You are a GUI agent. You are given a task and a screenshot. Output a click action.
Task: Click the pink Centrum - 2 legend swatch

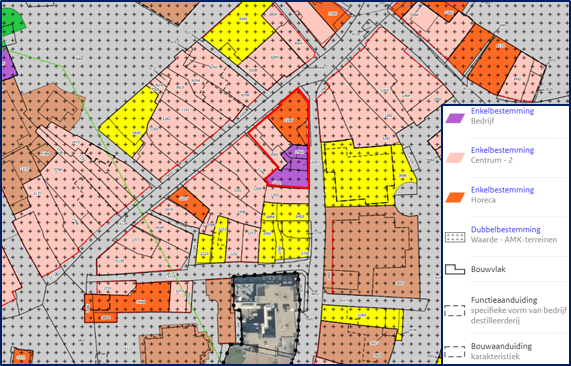[x=455, y=157]
